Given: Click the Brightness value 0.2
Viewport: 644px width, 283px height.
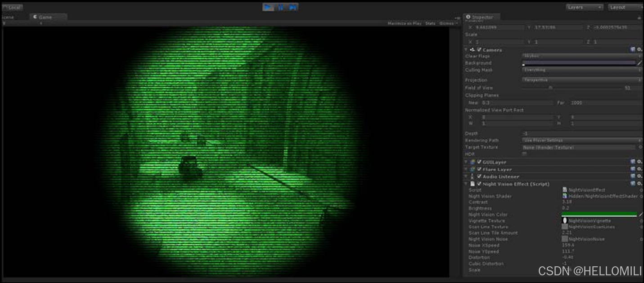Looking at the screenshot, I should 565,208.
